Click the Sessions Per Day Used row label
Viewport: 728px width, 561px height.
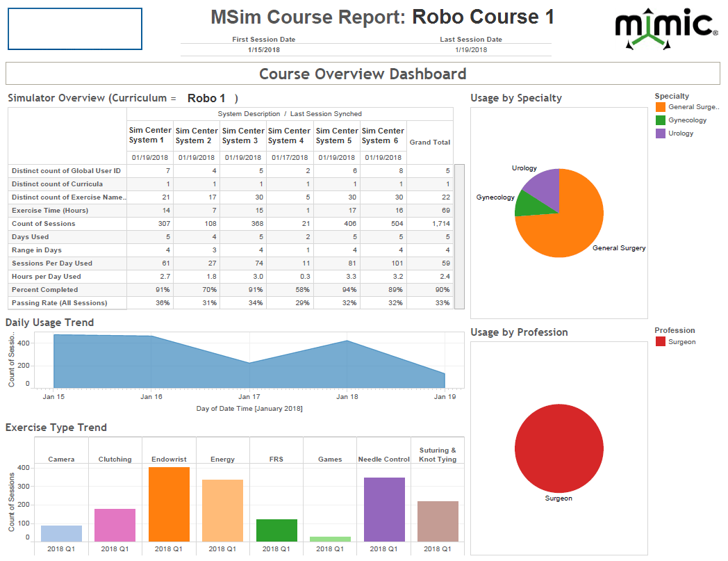[52, 263]
